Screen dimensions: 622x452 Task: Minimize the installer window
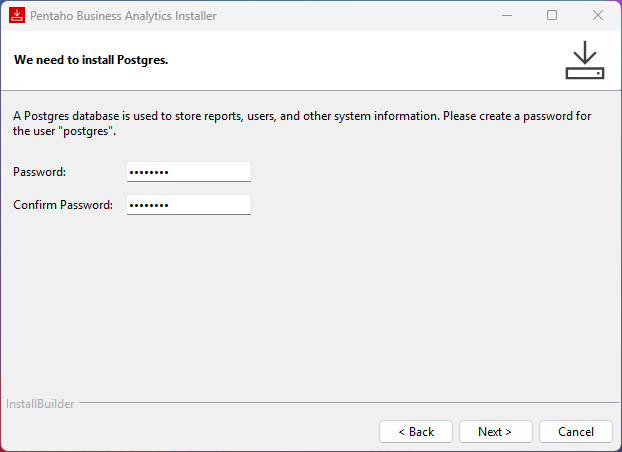click(x=505, y=16)
